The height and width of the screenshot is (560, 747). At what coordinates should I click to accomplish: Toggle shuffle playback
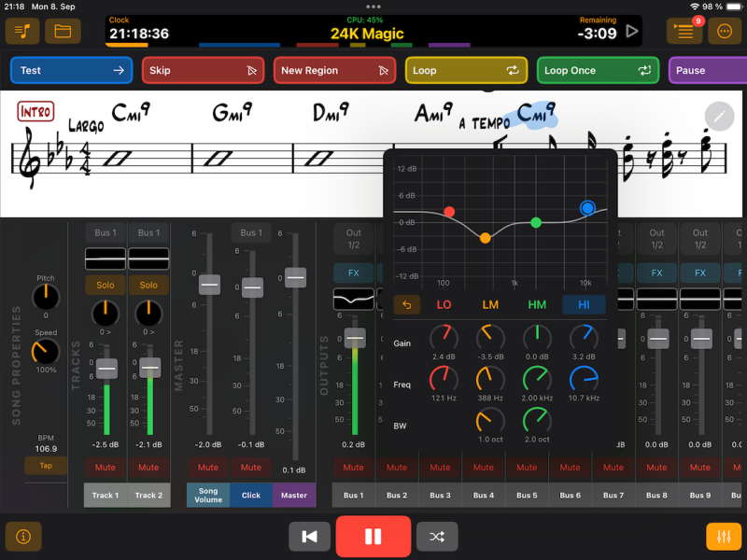437,537
